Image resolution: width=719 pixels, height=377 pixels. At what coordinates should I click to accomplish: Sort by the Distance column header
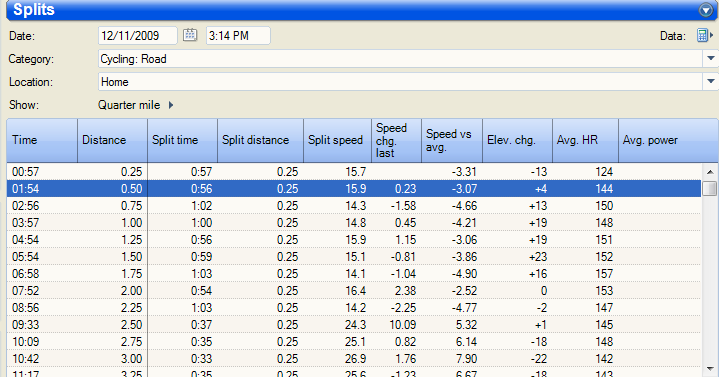coord(112,140)
